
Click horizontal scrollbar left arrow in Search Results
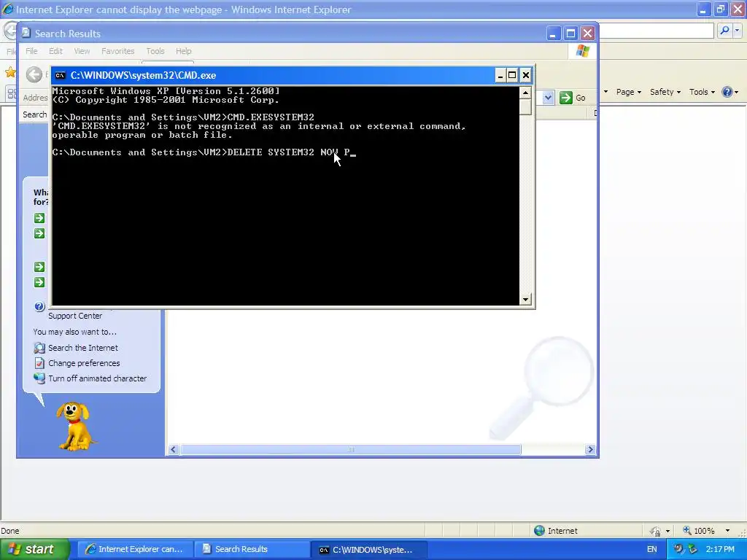point(174,449)
